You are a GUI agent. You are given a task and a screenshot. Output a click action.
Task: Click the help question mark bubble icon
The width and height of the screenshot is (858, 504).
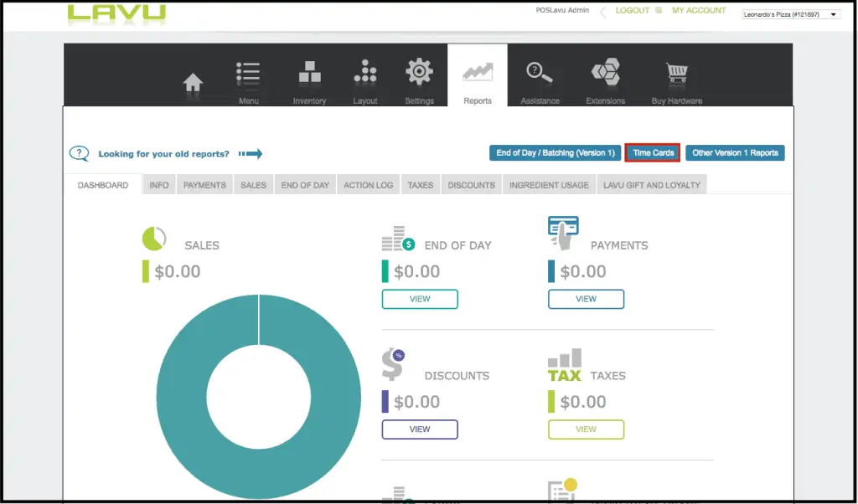tap(79, 154)
